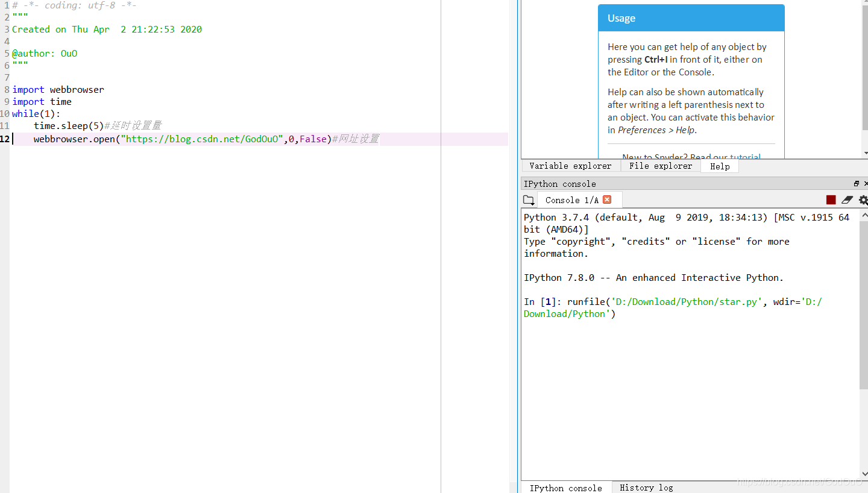Screen dimensions: 868x493
Task: Click line number 12 in editor gutter
Action: pos(5,139)
